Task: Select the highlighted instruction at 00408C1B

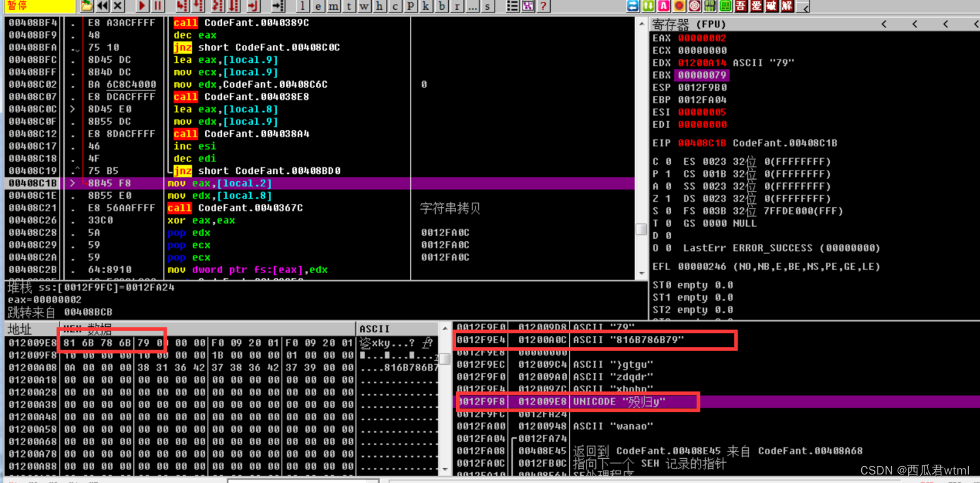Action: [196, 183]
